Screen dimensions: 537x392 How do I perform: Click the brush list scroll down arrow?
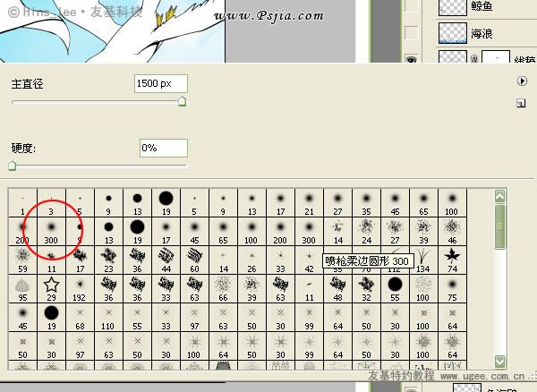click(500, 362)
